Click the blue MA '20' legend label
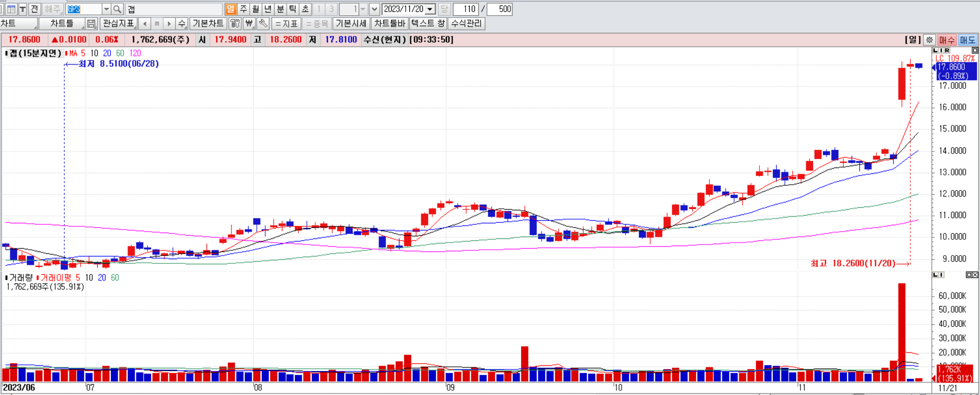 click(x=107, y=53)
